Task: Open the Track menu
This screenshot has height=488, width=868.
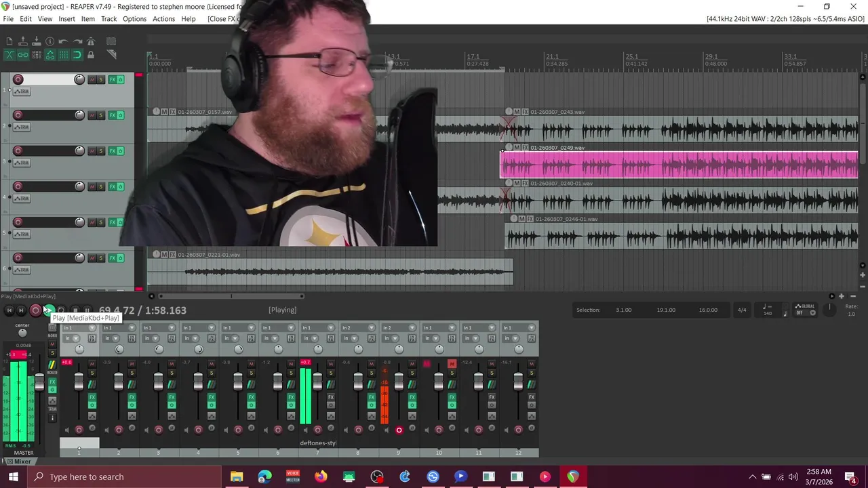Action: pos(108,19)
